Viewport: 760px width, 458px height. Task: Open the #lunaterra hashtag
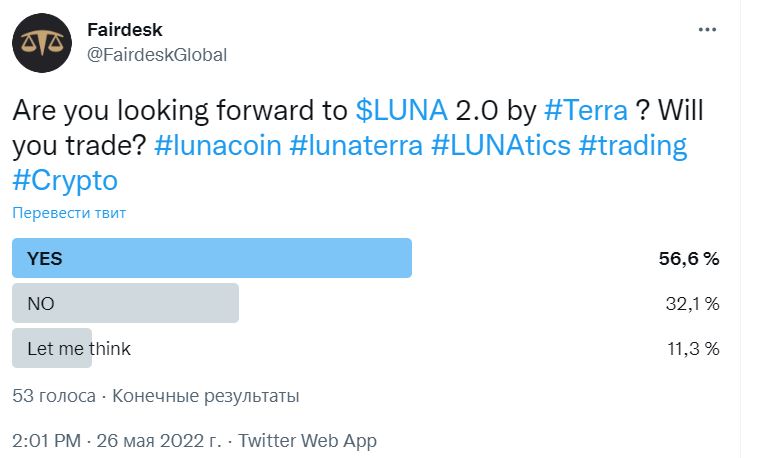pyautogui.click(x=356, y=145)
